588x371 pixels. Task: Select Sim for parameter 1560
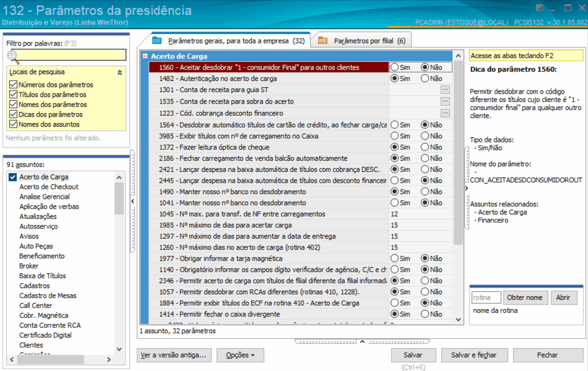click(x=395, y=67)
